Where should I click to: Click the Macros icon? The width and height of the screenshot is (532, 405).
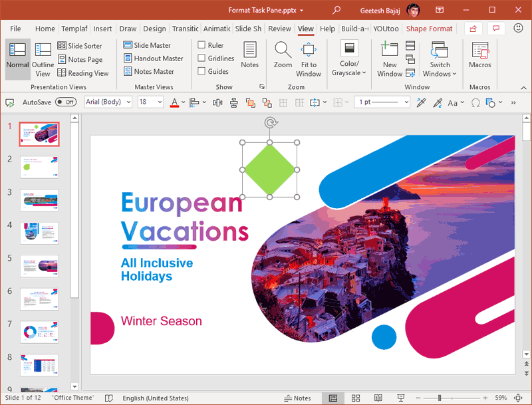tap(479, 51)
